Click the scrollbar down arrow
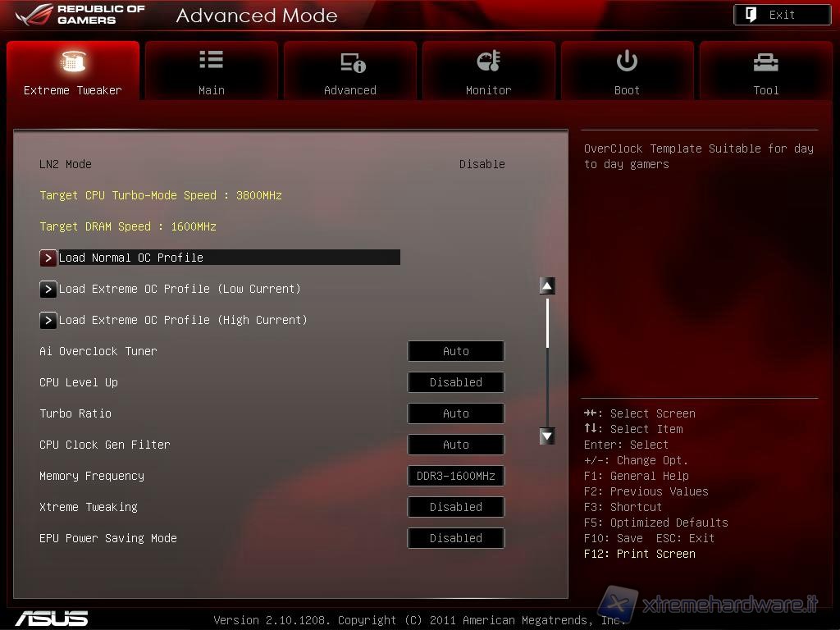This screenshot has width=840, height=630. coord(547,436)
